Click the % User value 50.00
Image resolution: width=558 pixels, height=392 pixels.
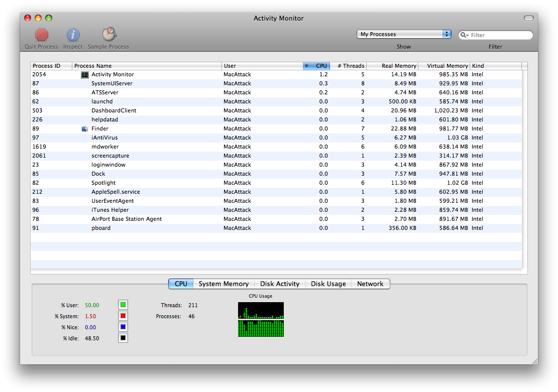click(x=92, y=305)
